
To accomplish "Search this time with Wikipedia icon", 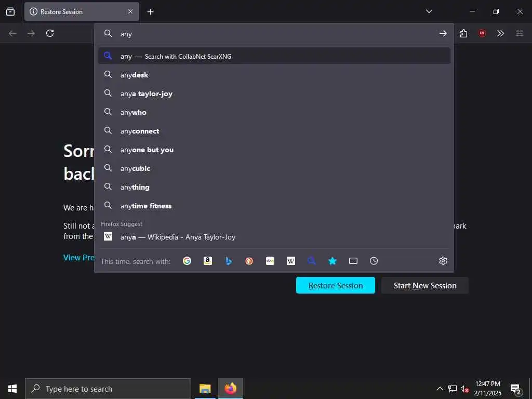I will coord(291,261).
